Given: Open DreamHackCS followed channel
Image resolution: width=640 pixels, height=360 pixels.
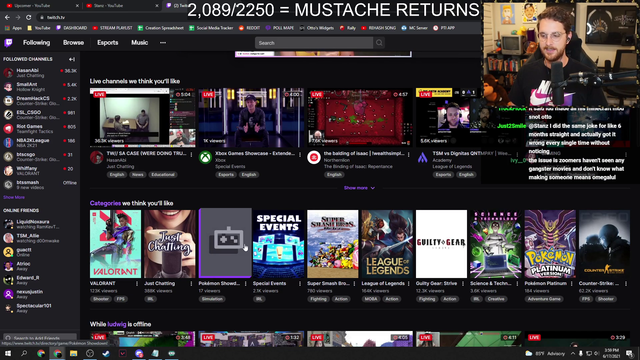Looking at the screenshot, I should click(40, 101).
